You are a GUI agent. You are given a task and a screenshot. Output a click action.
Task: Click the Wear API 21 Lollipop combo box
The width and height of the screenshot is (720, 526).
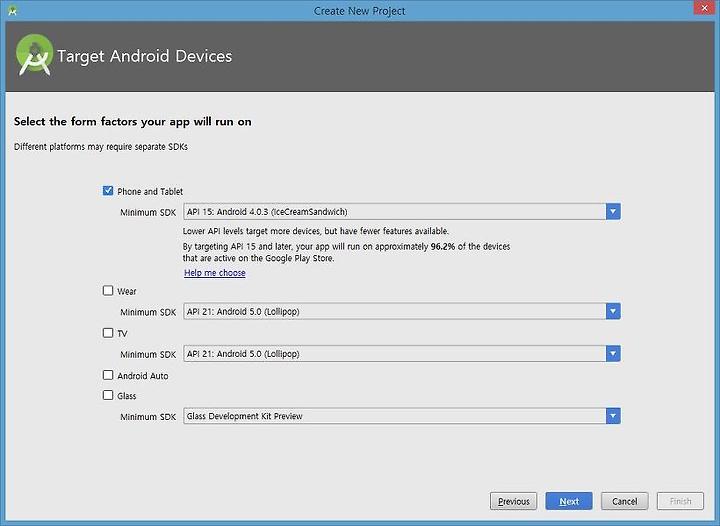click(x=402, y=311)
